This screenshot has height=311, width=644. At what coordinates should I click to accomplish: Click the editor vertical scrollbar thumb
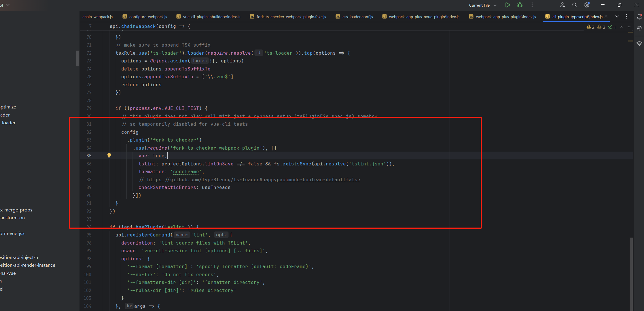pos(631,273)
